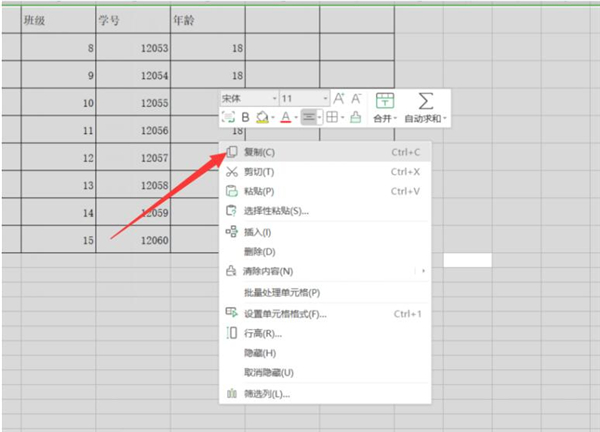Select 行高(R)... menu entry

(263, 333)
